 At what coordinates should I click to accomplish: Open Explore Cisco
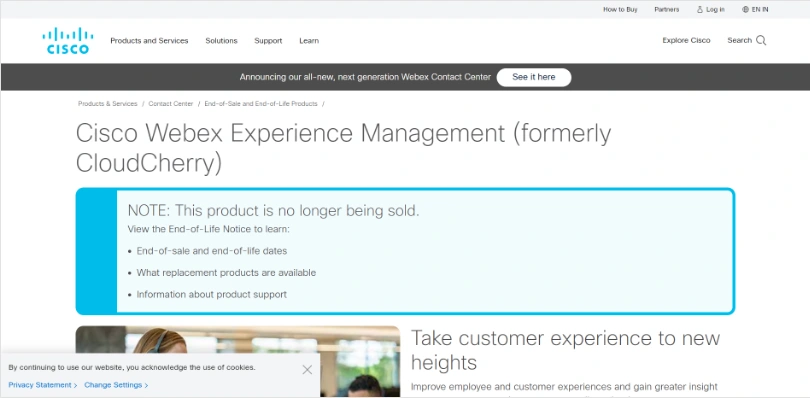[687, 40]
